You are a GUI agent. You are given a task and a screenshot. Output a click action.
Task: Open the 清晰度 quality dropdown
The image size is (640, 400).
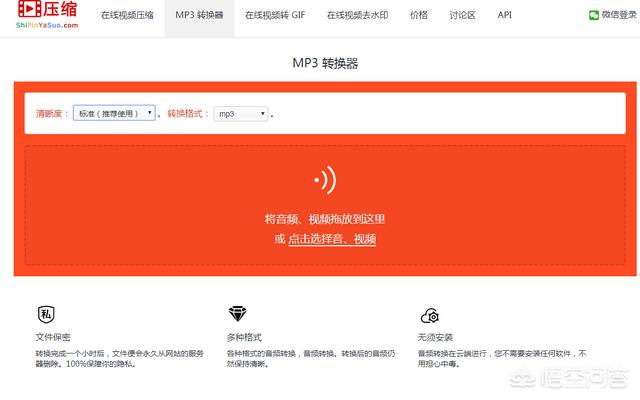tap(114, 114)
